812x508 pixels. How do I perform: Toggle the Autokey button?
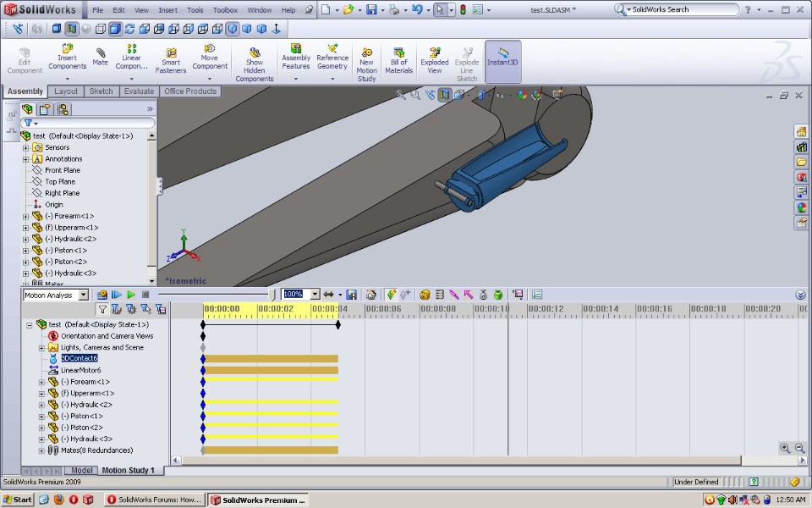(x=391, y=295)
